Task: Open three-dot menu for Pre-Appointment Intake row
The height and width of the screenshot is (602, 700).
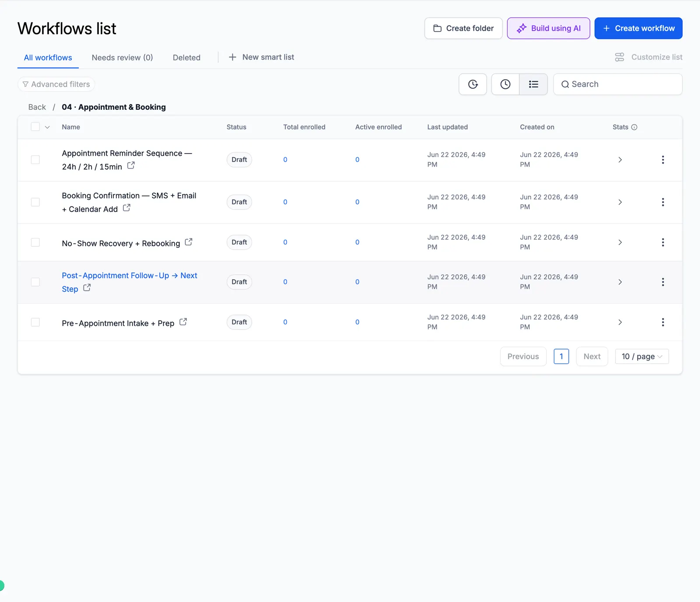Action: (x=663, y=322)
